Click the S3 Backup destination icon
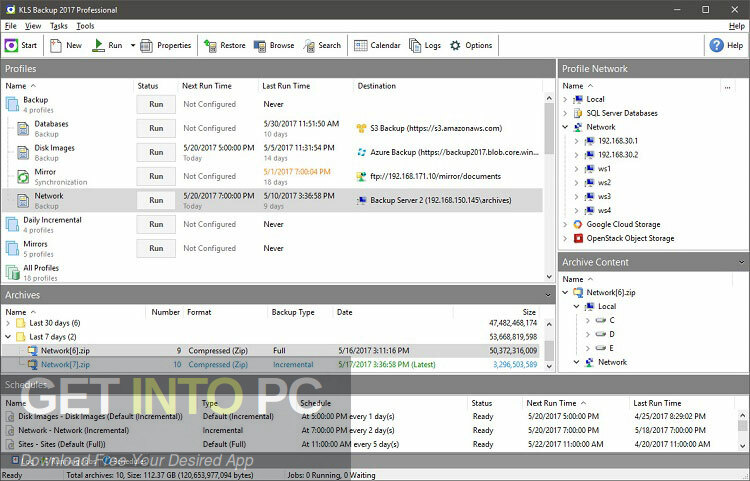Viewport: 750px width, 481px height. [x=362, y=128]
